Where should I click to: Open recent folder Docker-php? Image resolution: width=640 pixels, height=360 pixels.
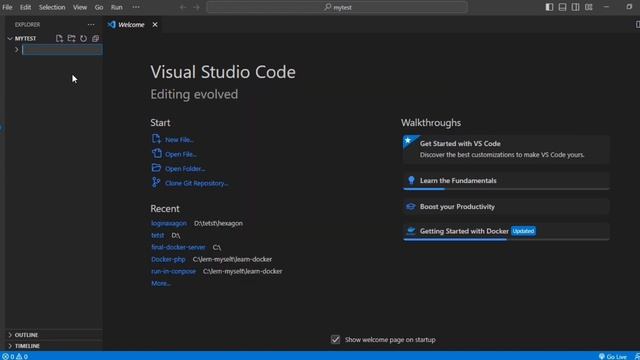(x=168, y=259)
